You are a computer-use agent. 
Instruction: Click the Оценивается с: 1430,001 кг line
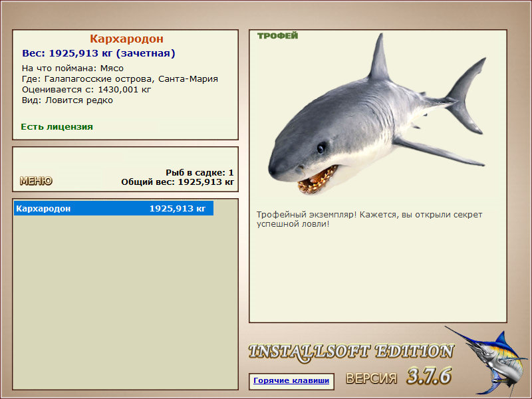86,90
